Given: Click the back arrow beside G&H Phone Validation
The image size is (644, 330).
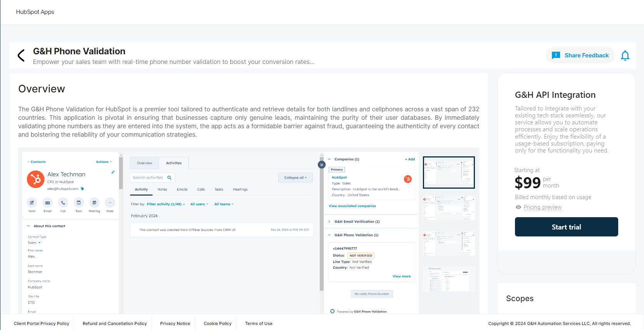Looking at the screenshot, I should coord(21,55).
